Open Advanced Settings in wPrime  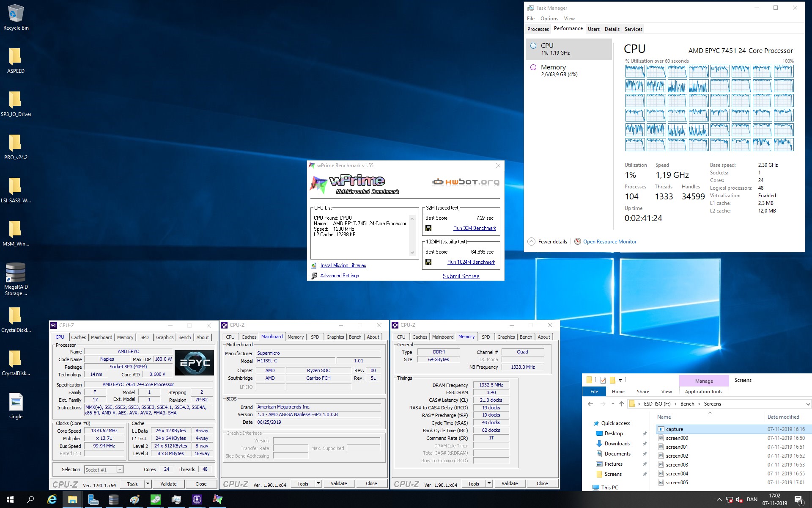339,276
